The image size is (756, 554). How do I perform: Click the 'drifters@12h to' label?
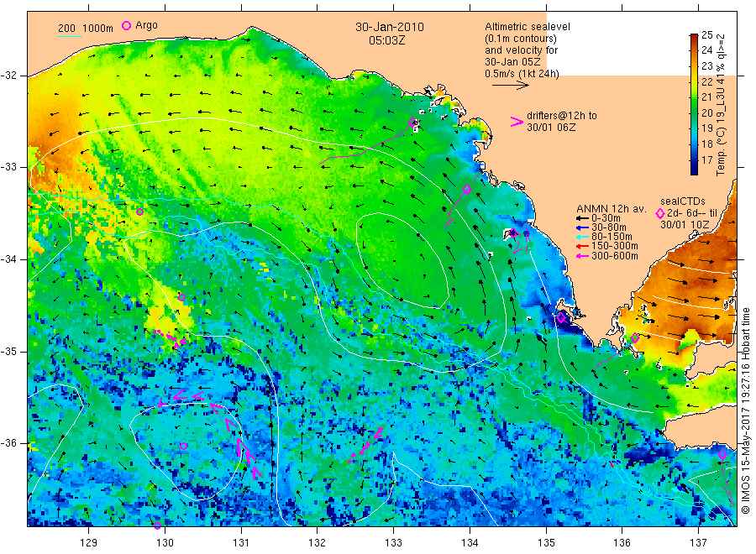click(562, 116)
